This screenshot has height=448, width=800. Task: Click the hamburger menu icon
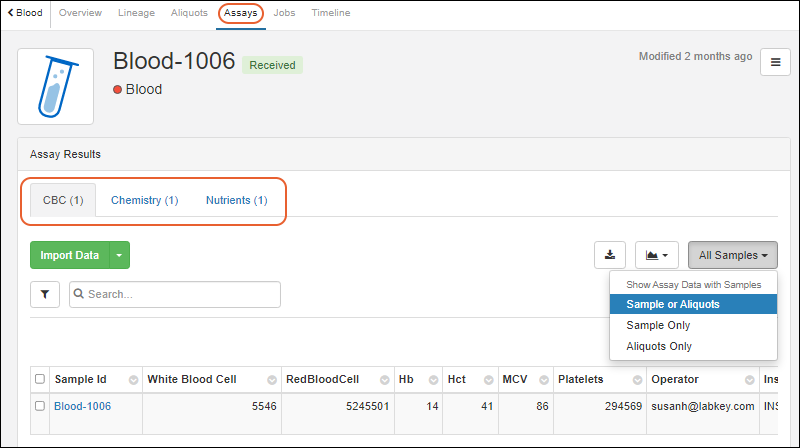tap(775, 62)
